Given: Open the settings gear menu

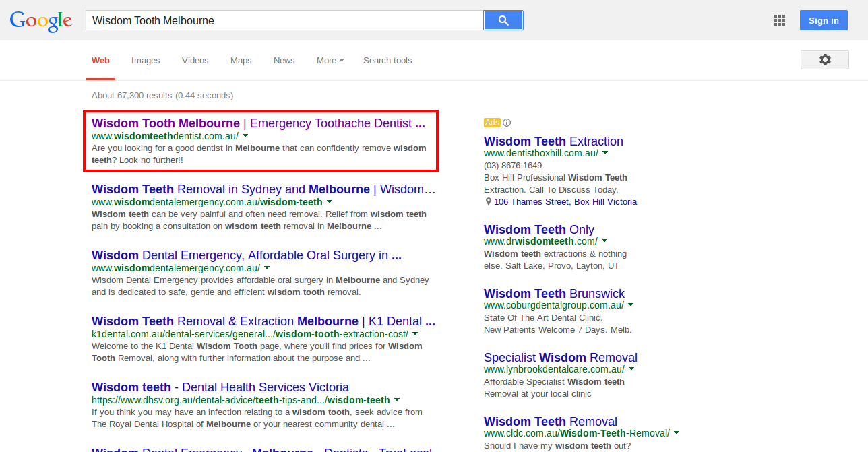Looking at the screenshot, I should [825, 60].
